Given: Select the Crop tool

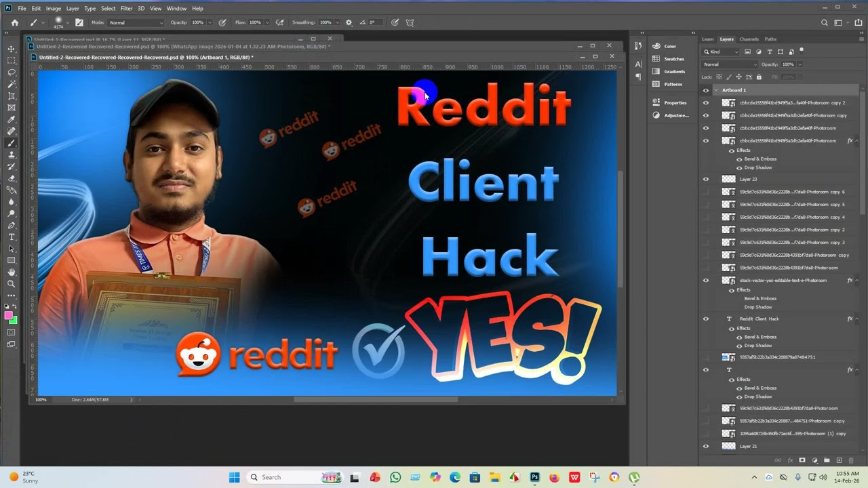Looking at the screenshot, I should tap(12, 96).
